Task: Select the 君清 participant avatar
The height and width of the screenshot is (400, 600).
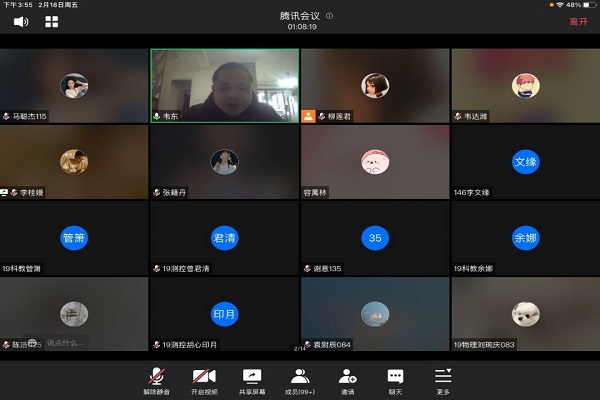Action: pyautogui.click(x=224, y=238)
